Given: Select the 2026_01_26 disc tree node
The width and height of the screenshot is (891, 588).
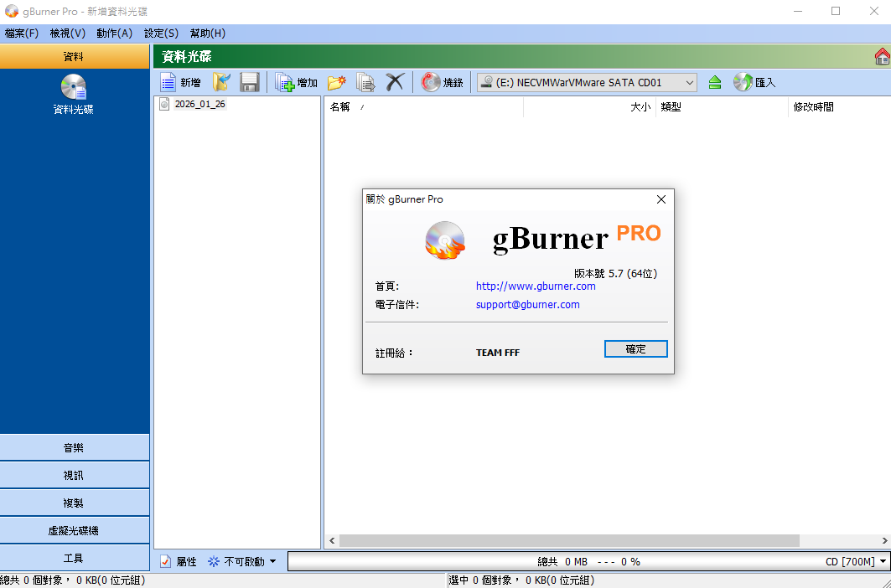Looking at the screenshot, I should point(199,104).
